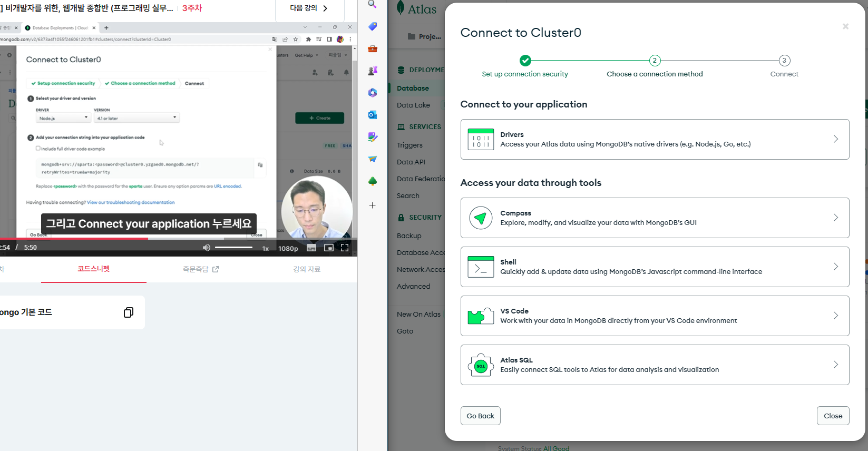868x451 pixels.
Task: Open Search in the Atlas sidebar
Action: [408, 196]
